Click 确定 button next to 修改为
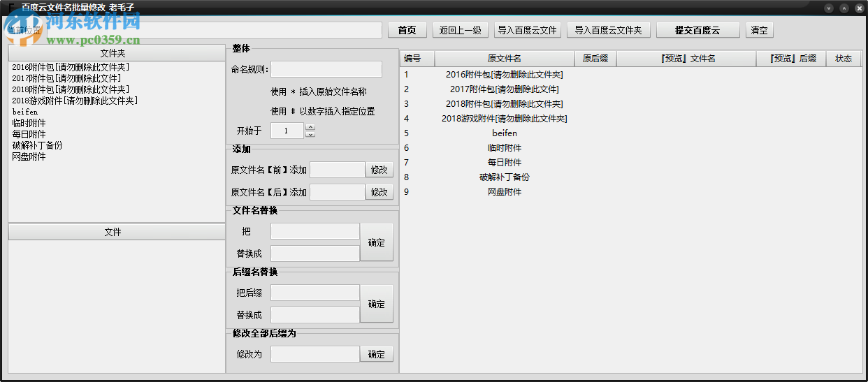 pos(377,354)
